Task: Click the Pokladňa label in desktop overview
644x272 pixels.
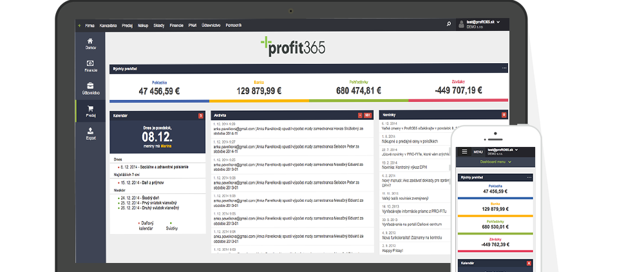Action: point(159,82)
